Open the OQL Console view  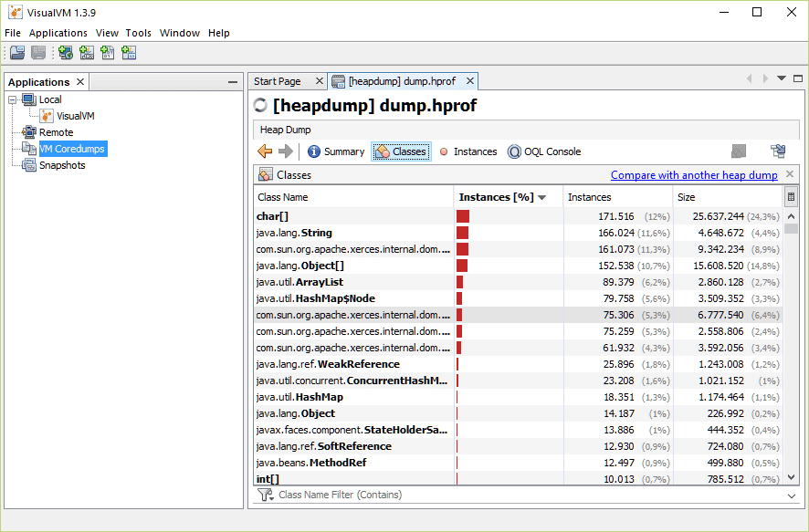[x=544, y=151]
